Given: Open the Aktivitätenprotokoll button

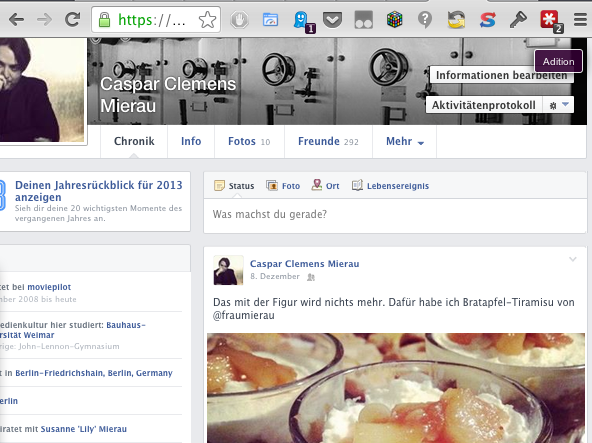Looking at the screenshot, I should (x=484, y=105).
